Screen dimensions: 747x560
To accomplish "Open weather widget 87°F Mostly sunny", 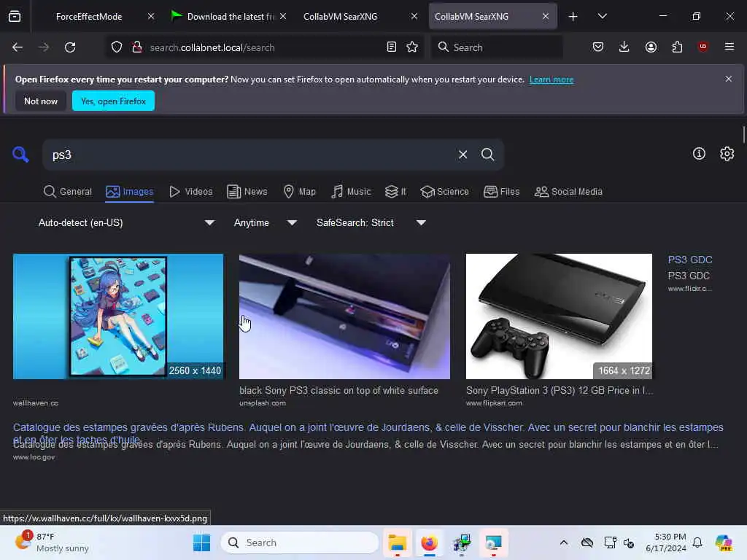I will pos(52,542).
